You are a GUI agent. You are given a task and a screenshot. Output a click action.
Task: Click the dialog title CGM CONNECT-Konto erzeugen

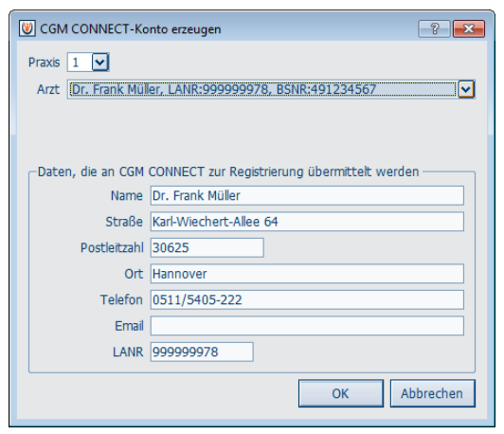point(130,29)
